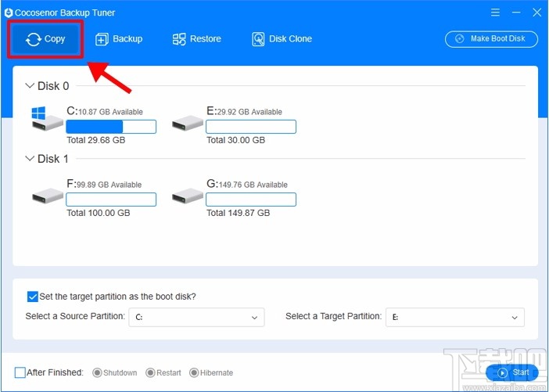Switch to the Disk Clone tab
Image resolution: width=549 pixels, height=392 pixels.
(x=282, y=39)
